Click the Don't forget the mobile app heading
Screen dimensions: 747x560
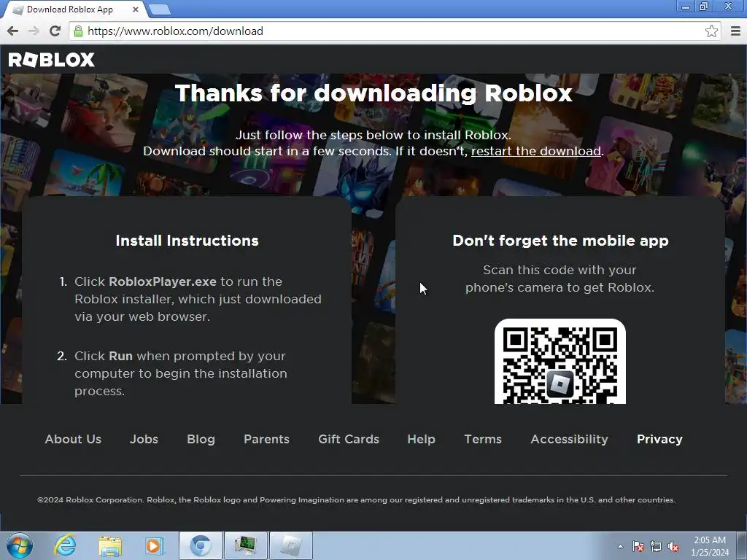(560, 241)
